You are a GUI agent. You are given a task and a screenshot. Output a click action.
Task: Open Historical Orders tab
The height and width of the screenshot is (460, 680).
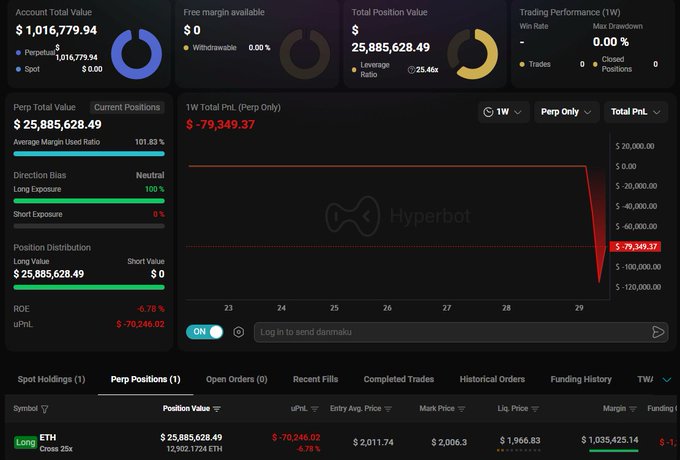point(492,379)
